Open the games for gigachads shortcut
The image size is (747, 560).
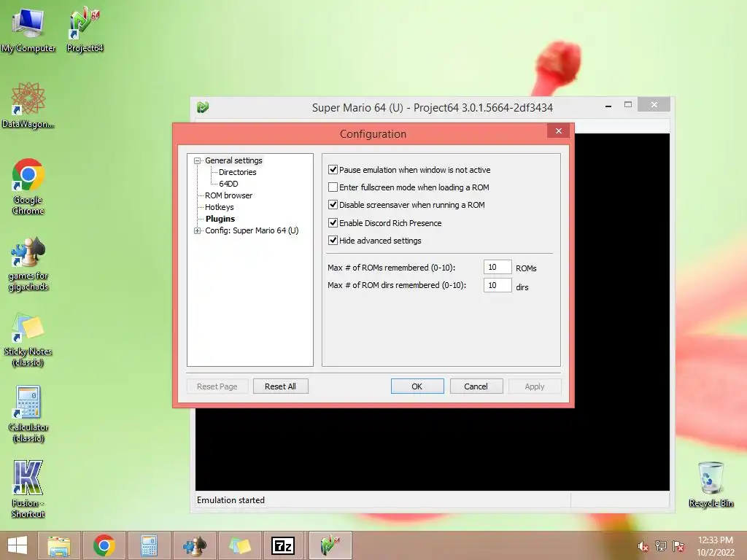[x=28, y=263]
